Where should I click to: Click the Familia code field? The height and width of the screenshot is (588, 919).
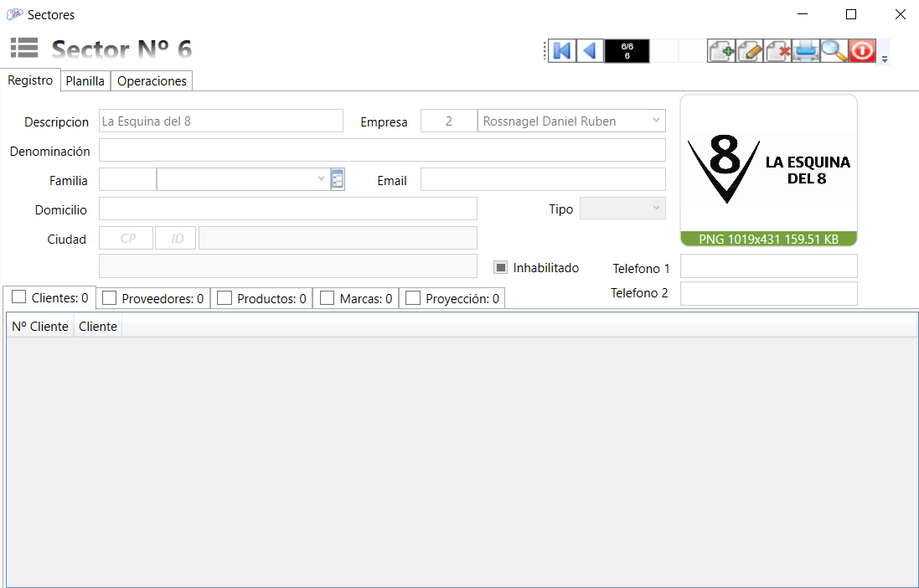pyautogui.click(x=127, y=179)
